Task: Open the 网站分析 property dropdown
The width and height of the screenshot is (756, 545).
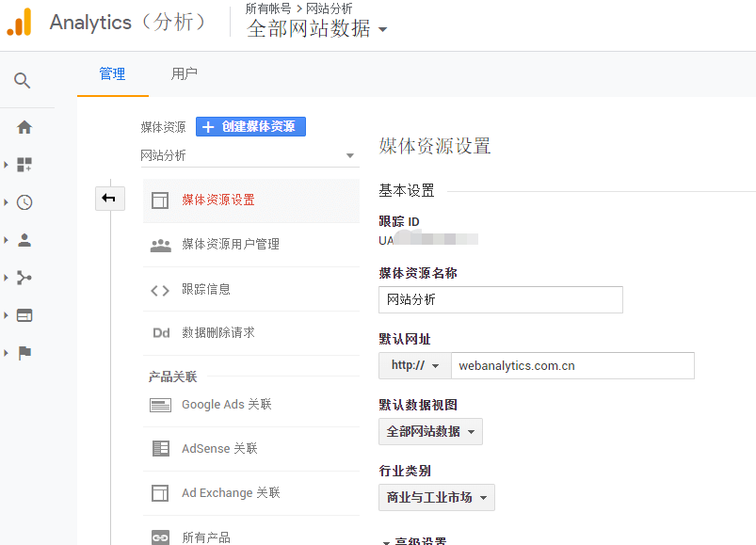Action: point(249,155)
